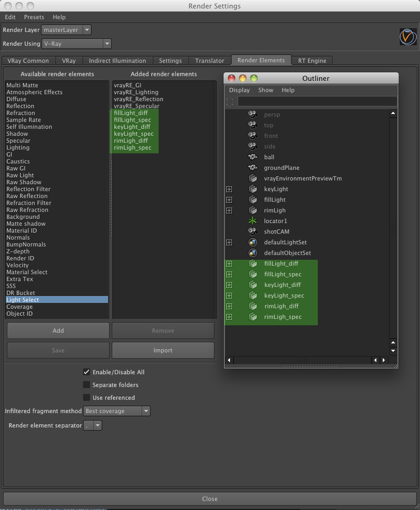
Task: Expand the keyLight_spec node in Outliner
Action: tap(229, 295)
